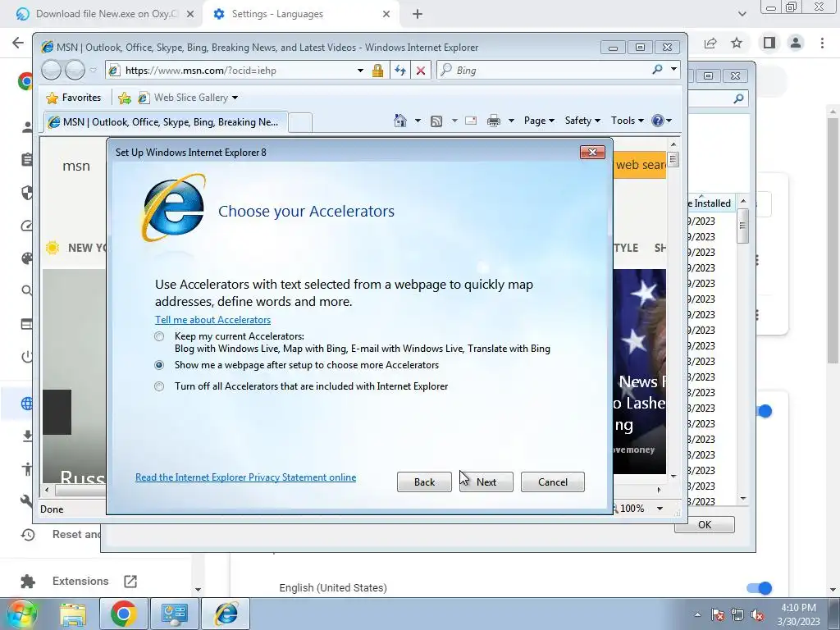Viewport: 840px width, 630px height.
Task: Click Chrome's profile avatar icon
Action: pos(796,43)
